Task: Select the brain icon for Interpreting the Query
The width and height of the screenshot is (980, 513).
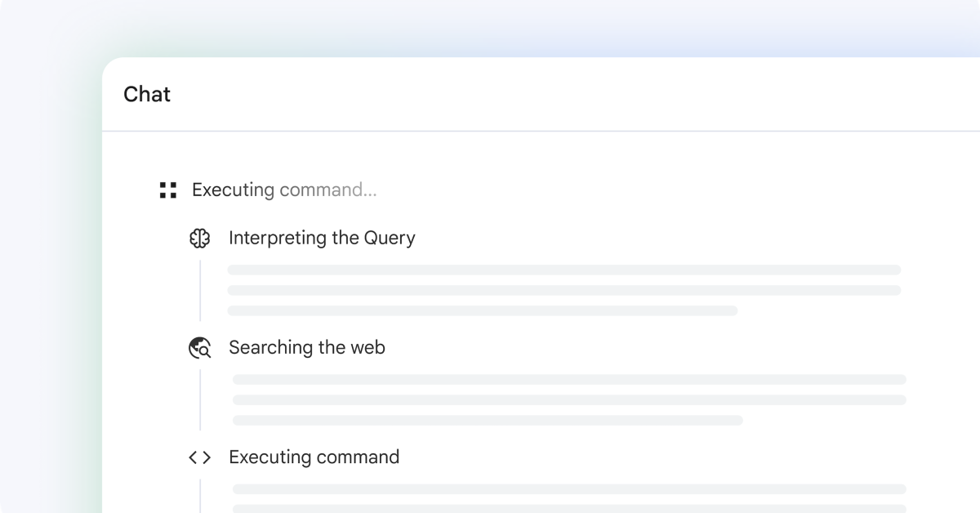Action: tap(200, 239)
